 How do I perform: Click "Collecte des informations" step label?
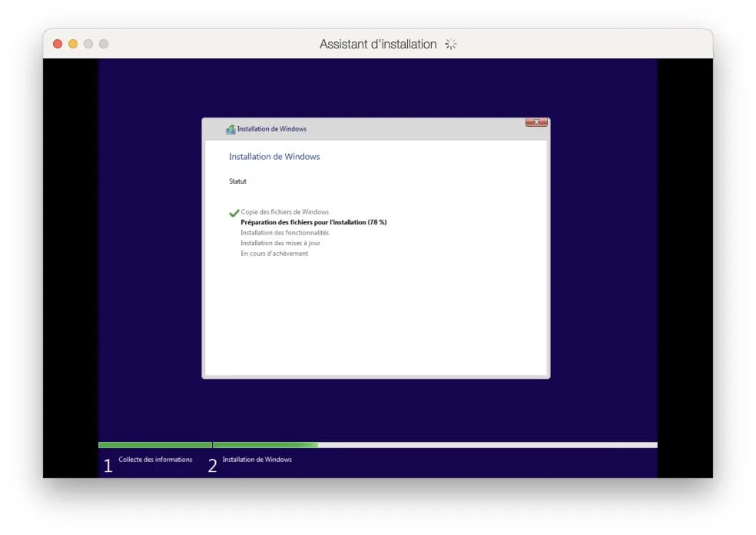point(155,460)
